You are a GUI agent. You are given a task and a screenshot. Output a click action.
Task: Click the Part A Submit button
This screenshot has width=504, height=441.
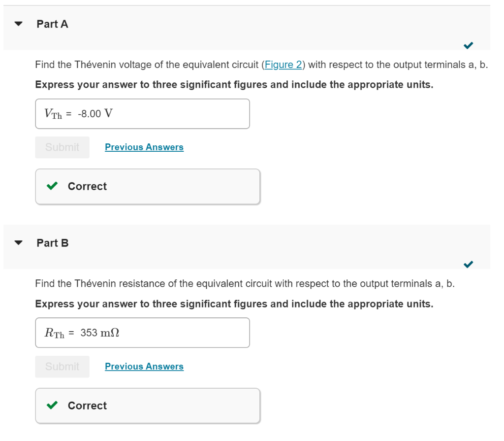63,147
